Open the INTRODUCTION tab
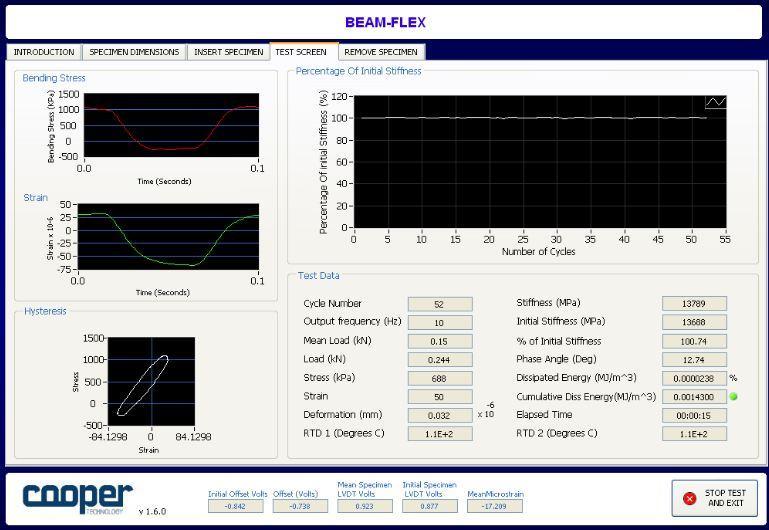 [44, 52]
